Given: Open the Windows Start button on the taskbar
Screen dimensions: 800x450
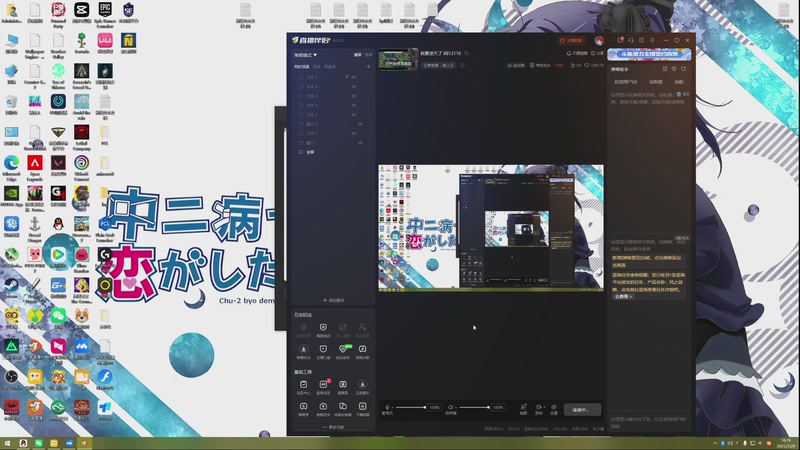Looking at the screenshot, I should (x=7, y=443).
